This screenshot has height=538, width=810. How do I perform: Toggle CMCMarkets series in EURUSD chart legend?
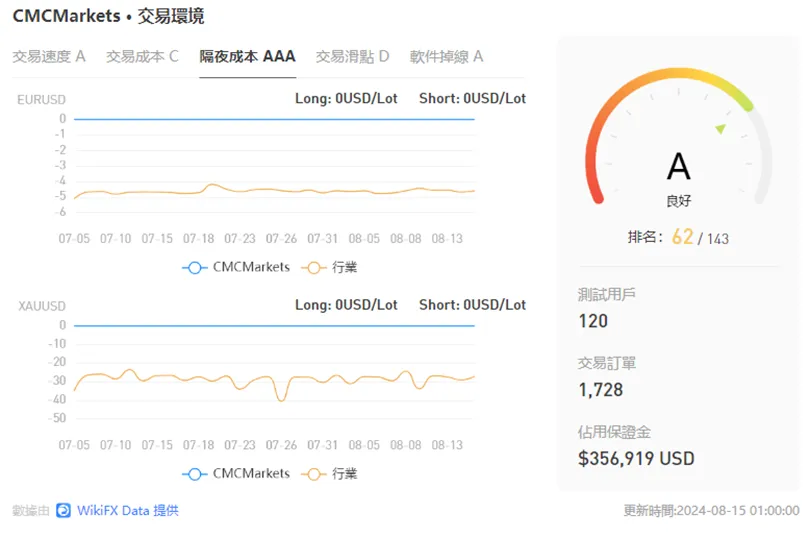click(236, 267)
